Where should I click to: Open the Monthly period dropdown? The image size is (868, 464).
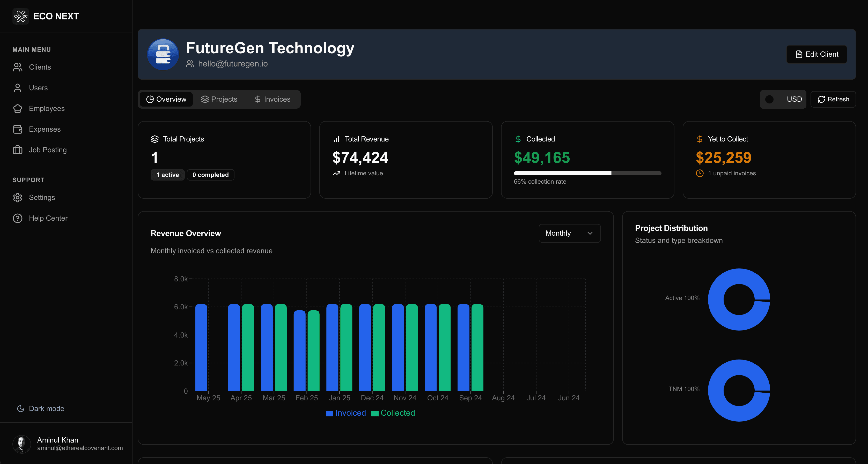[569, 233]
